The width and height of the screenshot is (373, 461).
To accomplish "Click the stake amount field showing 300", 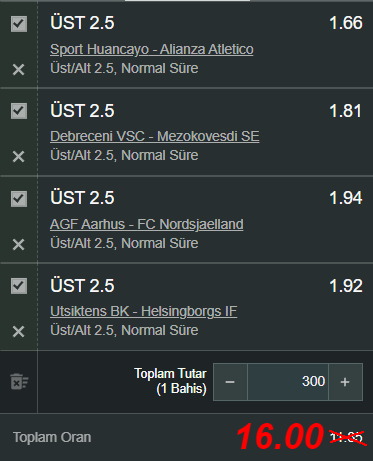I will pos(288,382).
